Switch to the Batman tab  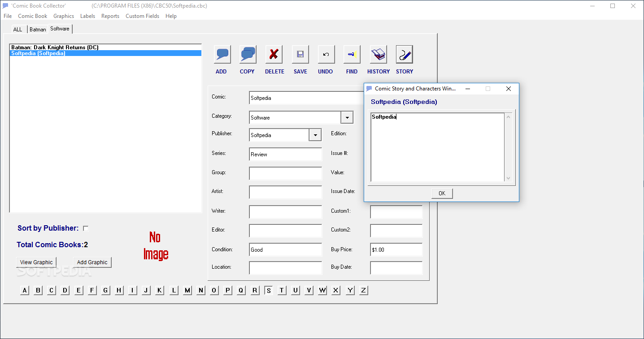pyautogui.click(x=38, y=29)
